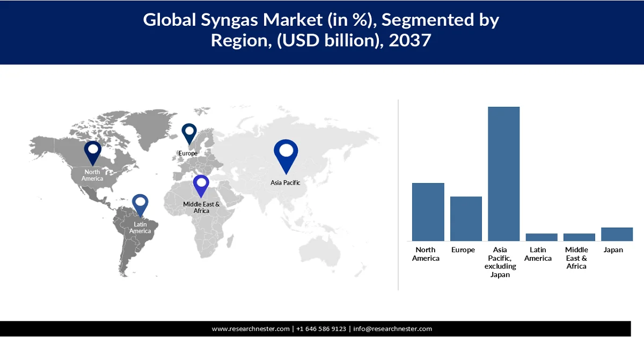Select the 'Asia Pacific' map label

coord(286,182)
